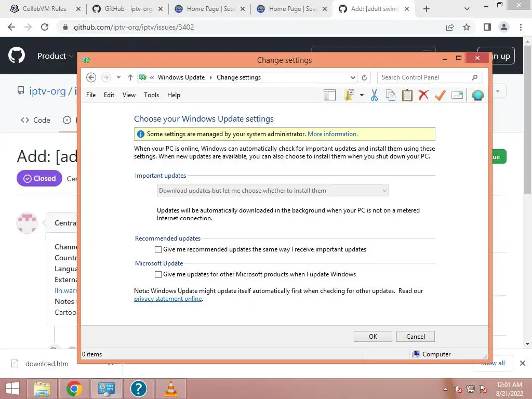
Task: Click the Search Control Panel magnifier icon
Action: click(475, 77)
